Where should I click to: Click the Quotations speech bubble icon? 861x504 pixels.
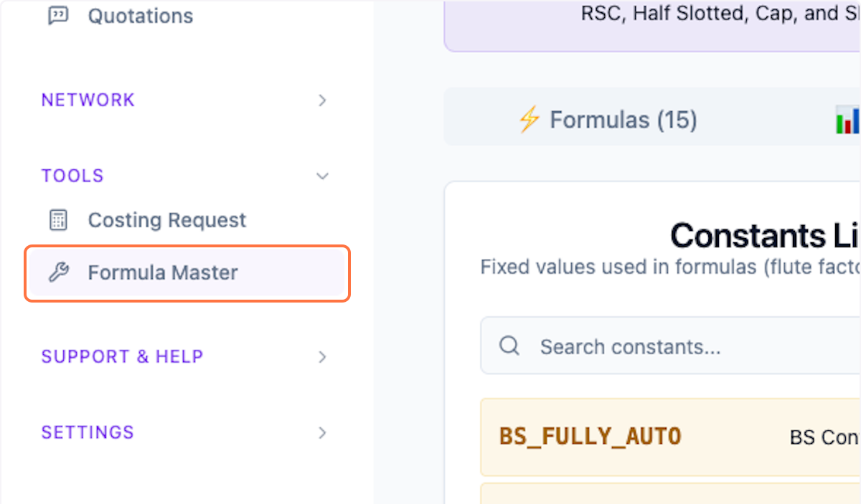[x=58, y=15]
